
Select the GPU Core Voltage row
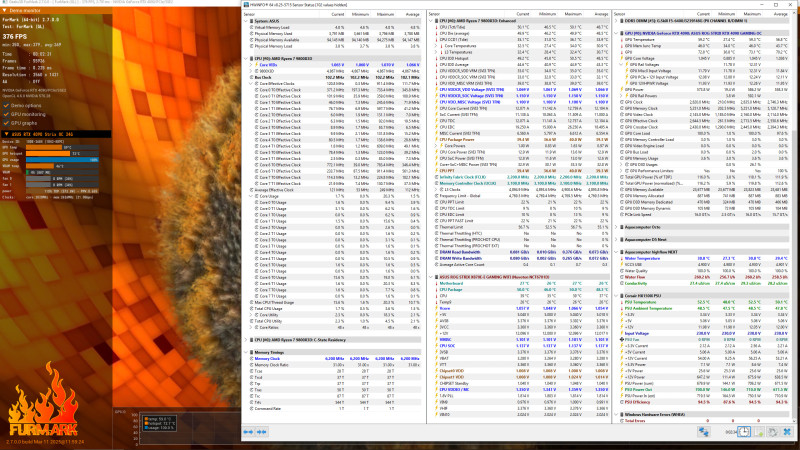(703, 58)
